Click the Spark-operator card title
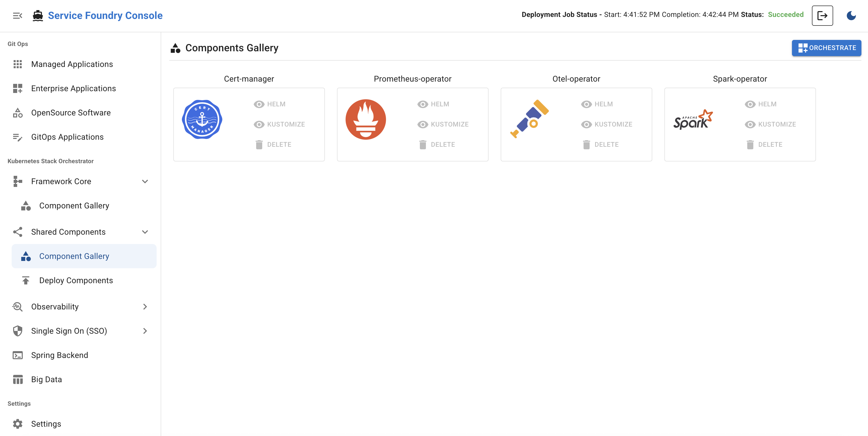 click(740, 79)
